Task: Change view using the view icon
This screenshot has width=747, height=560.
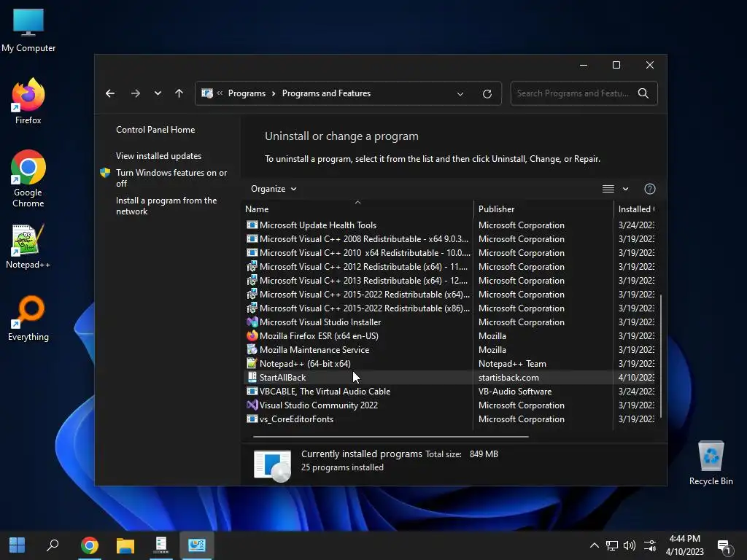Action: click(x=608, y=189)
